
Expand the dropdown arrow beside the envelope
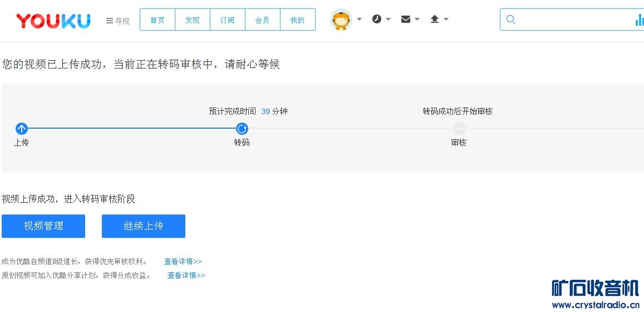pos(417,19)
